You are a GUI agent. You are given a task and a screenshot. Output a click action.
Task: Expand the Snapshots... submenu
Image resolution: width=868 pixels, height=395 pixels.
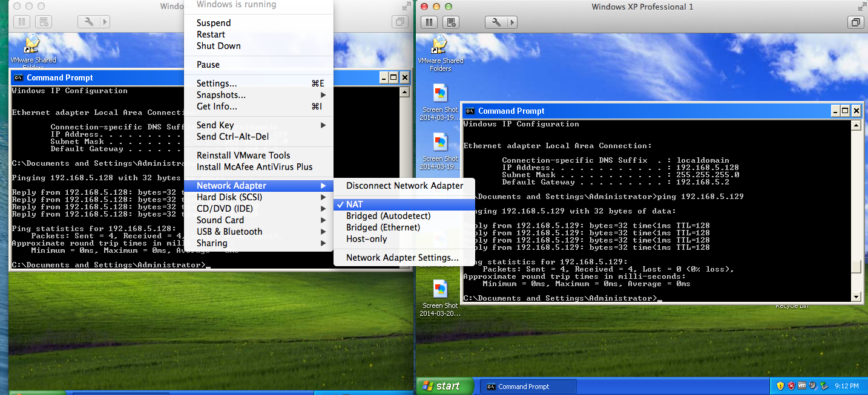pyautogui.click(x=258, y=95)
